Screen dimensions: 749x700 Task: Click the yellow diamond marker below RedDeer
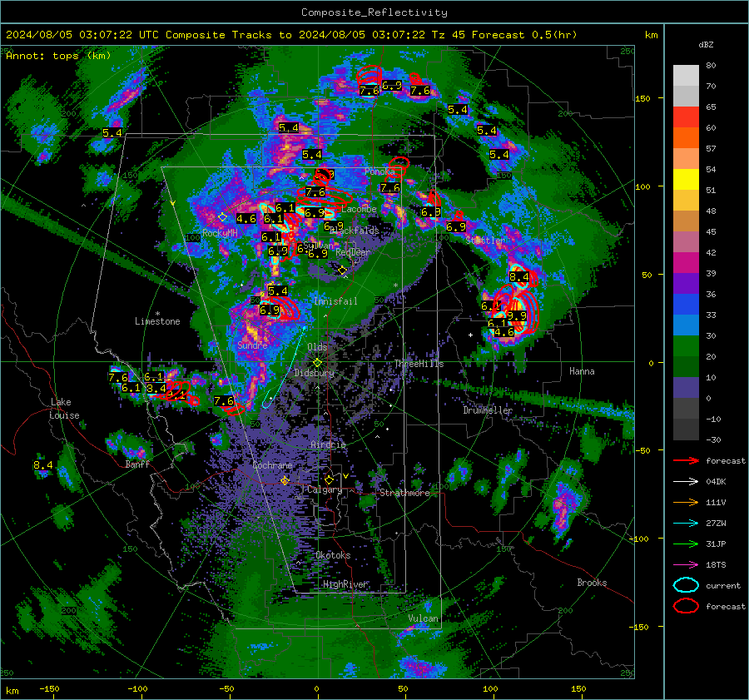coord(342,271)
